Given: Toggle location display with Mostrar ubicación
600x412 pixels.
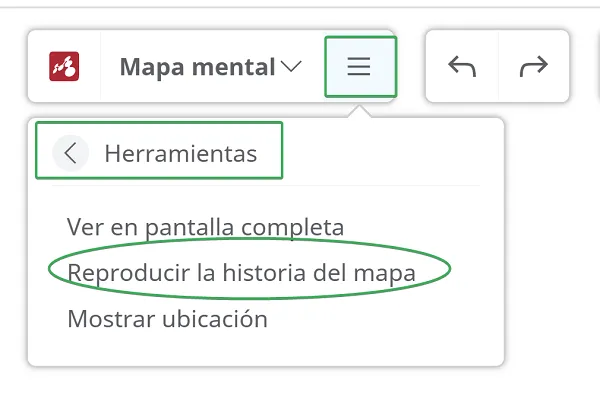Looking at the screenshot, I should tap(167, 319).
